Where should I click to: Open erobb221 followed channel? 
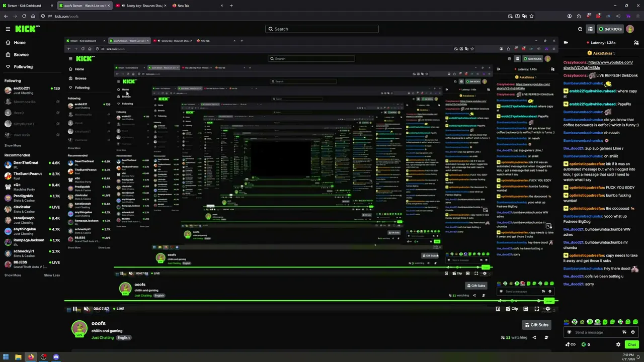pos(32,90)
